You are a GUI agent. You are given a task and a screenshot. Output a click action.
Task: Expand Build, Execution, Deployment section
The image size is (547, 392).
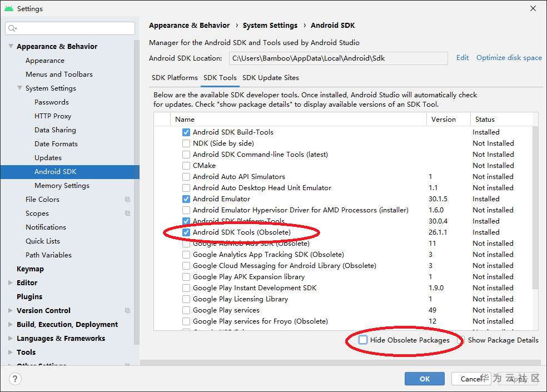click(11, 324)
